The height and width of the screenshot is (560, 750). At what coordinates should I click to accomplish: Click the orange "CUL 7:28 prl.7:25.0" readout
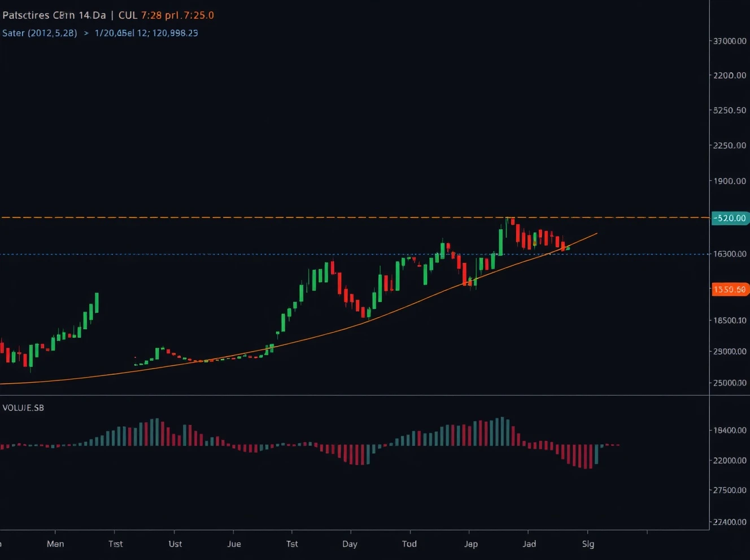166,15
